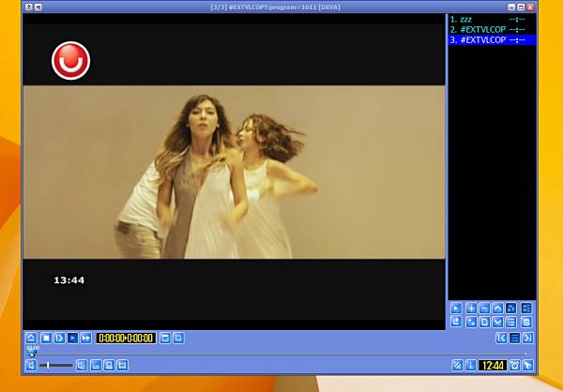
Task: Add a file to the playlist with plus
Action: [471, 308]
